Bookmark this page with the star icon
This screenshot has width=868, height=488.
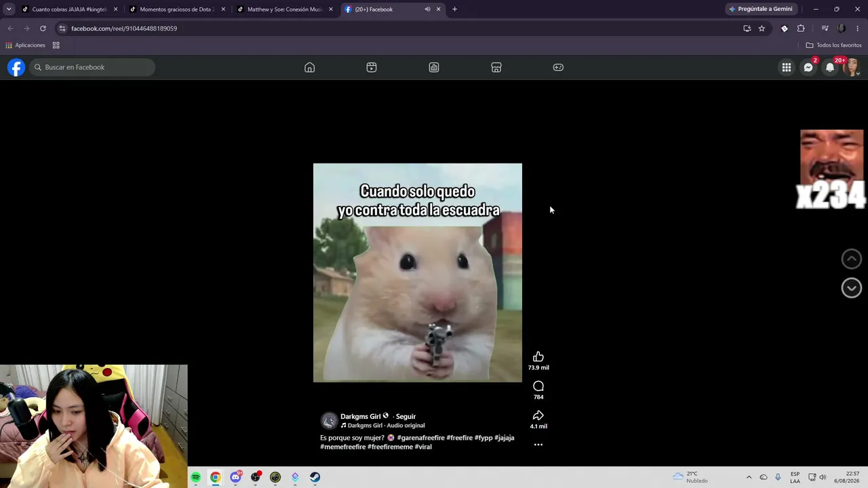pos(762,28)
